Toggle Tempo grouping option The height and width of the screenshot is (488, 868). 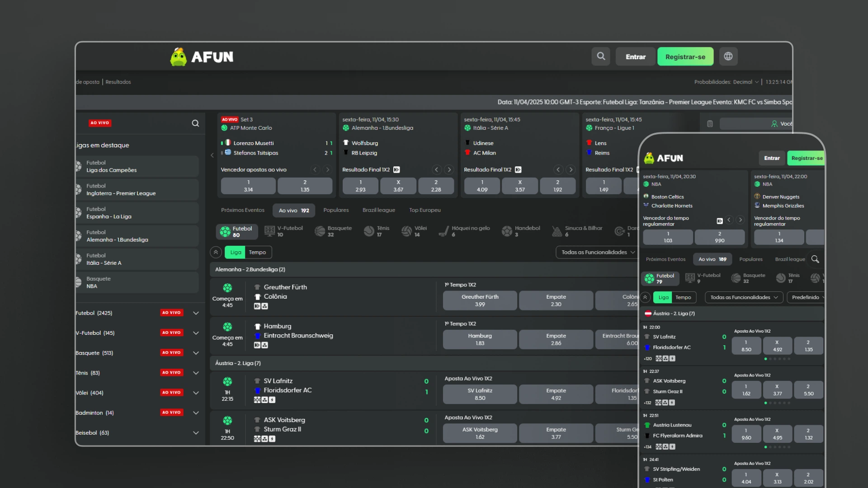tap(258, 252)
